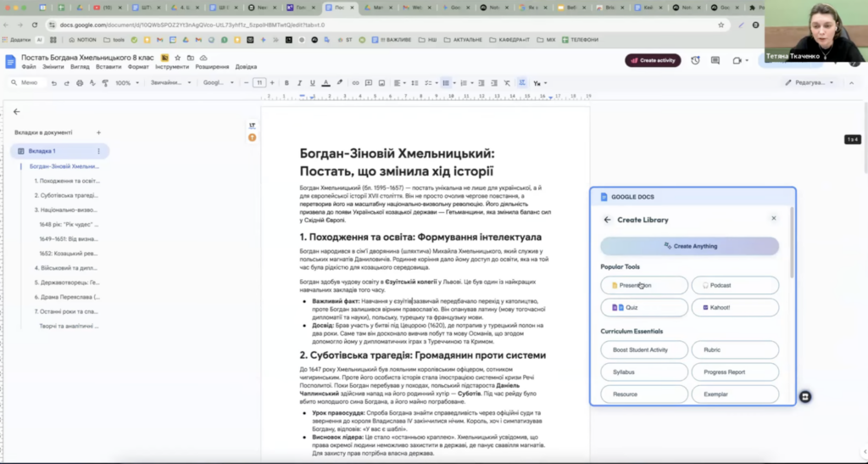The width and height of the screenshot is (868, 464).
Task: Open the zoom level dropdown
Action: coord(127,83)
